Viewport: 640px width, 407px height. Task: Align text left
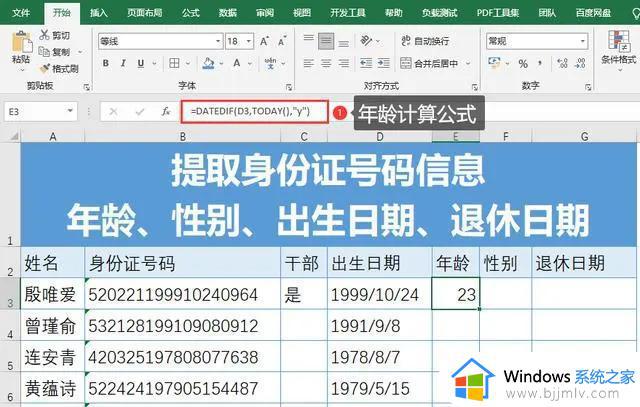click(x=309, y=63)
